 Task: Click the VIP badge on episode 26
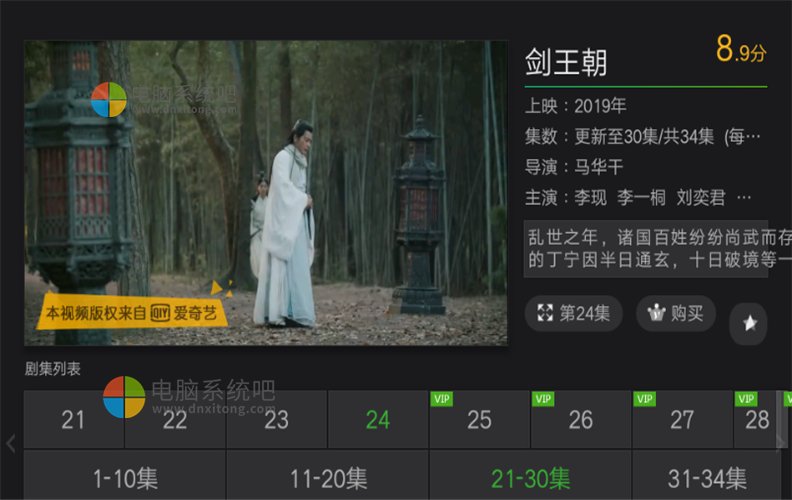pos(543,399)
